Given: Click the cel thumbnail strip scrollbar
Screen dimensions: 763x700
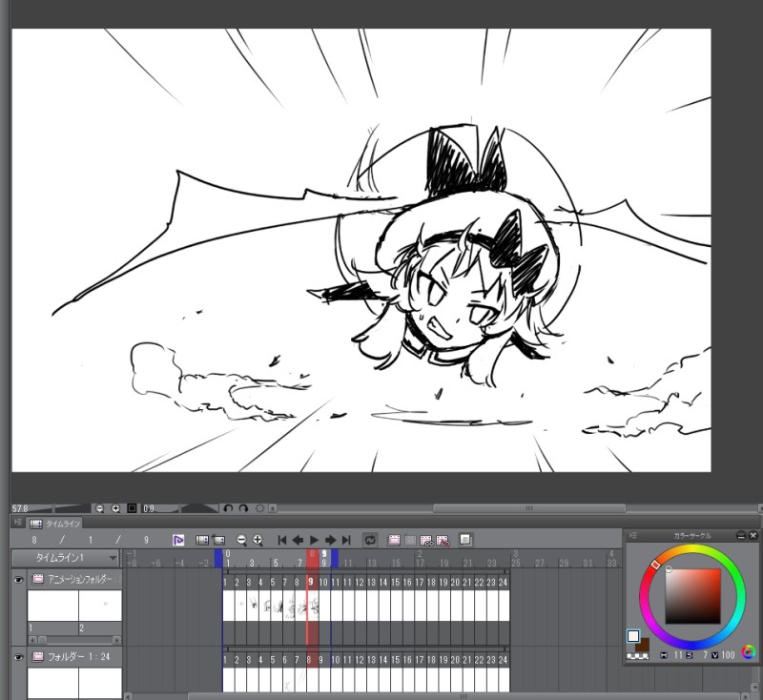Looking at the screenshot, I should tap(74, 640).
